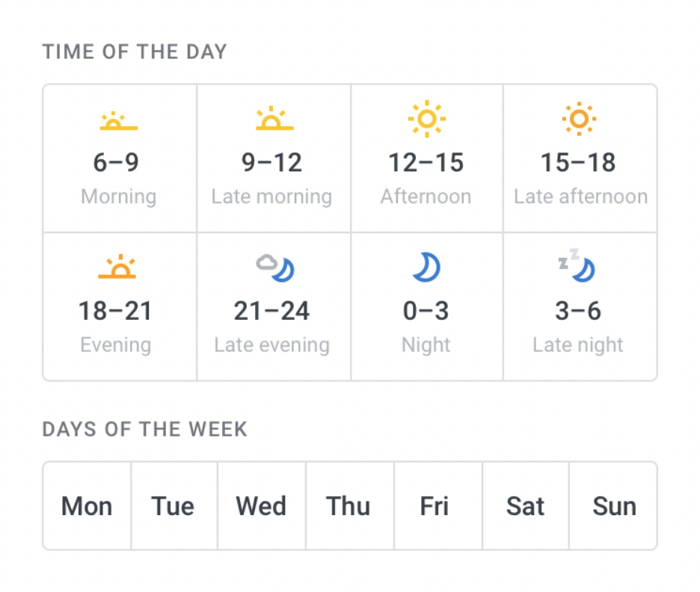700x592 pixels.
Task: Toggle Wed in days of week
Action: coord(261,506)
